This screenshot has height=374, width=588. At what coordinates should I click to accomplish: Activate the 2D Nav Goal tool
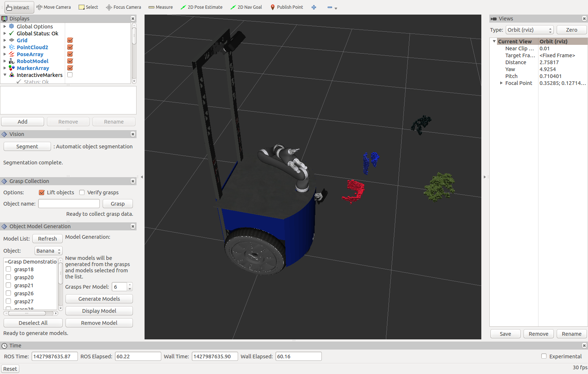coord(246,7)
